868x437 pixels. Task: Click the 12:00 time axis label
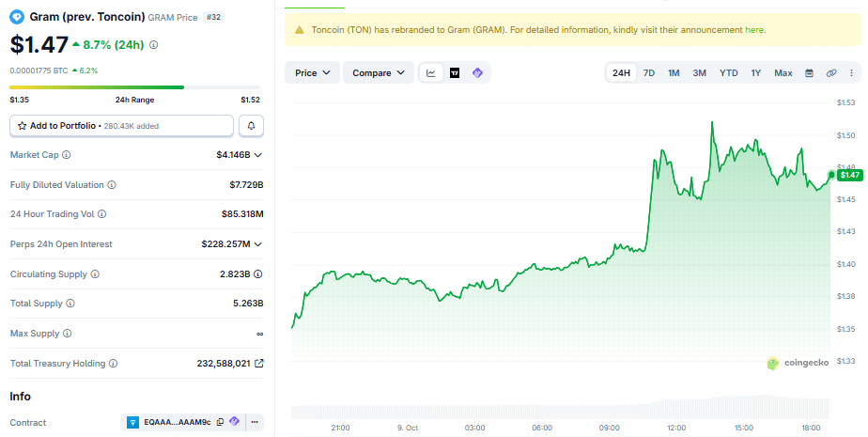pyautogui.click(x=676, y=428)
